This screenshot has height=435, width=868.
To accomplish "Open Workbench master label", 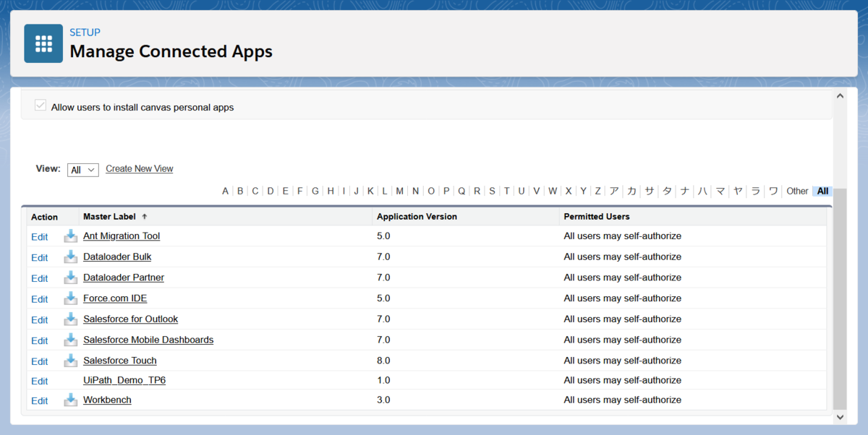I will [107, 400].
